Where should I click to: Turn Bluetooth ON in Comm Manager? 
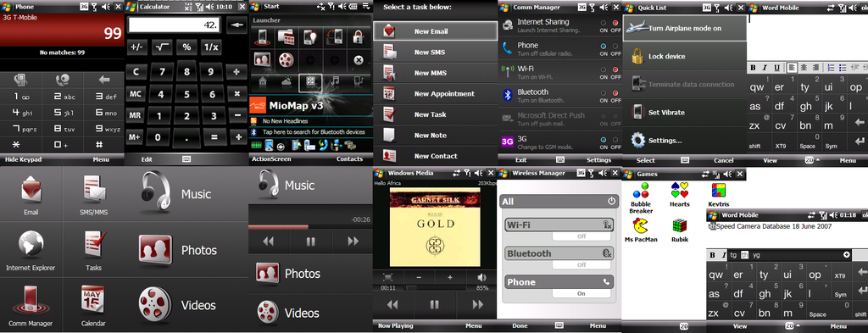click(604, 93)
